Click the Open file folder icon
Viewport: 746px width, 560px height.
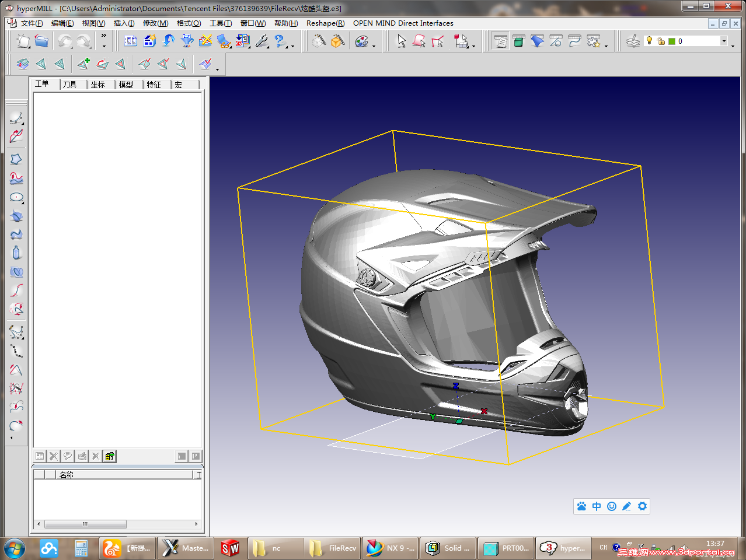tap(41, 41)
